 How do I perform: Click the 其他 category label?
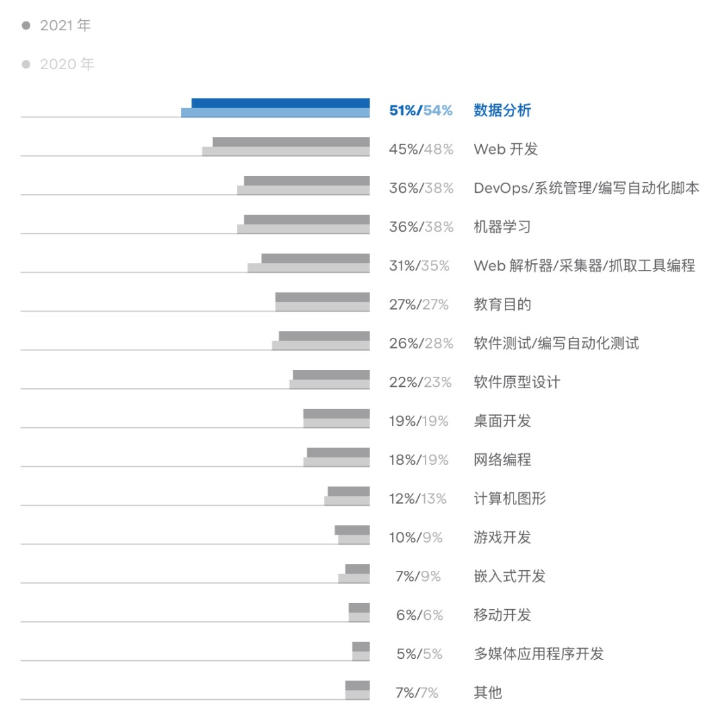(x=488, y=692)
